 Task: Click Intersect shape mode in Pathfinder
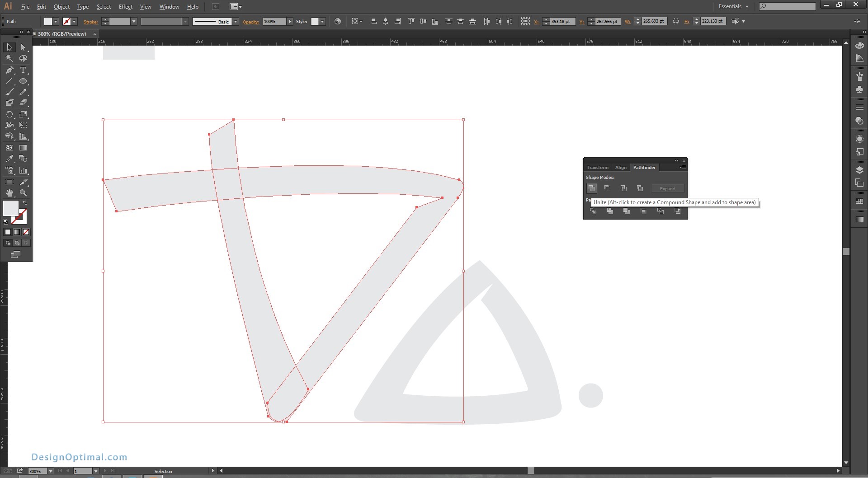click(623, 188)
